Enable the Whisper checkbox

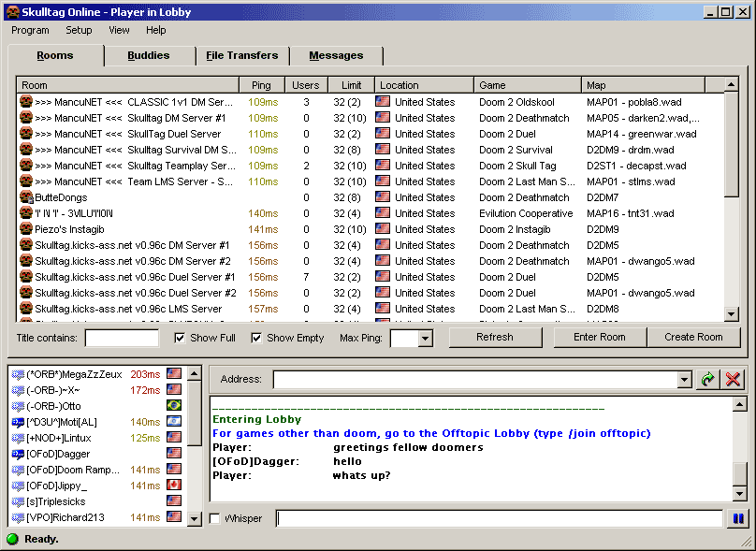tap(214, 518)
